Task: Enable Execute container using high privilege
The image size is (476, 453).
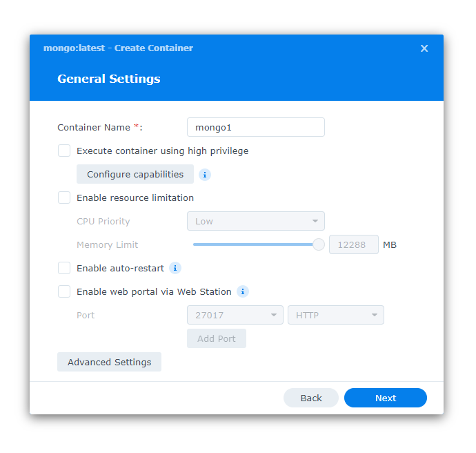Action: point(64,151)
